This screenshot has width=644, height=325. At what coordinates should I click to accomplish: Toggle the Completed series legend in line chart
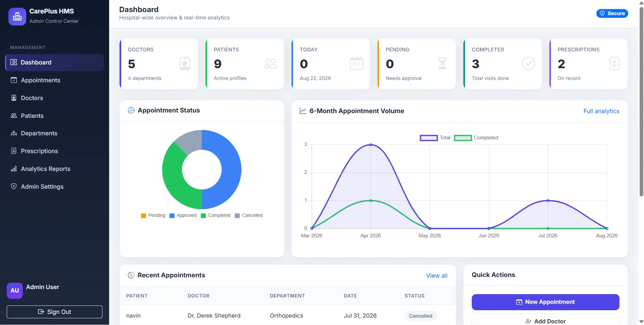tap(476, 138)
